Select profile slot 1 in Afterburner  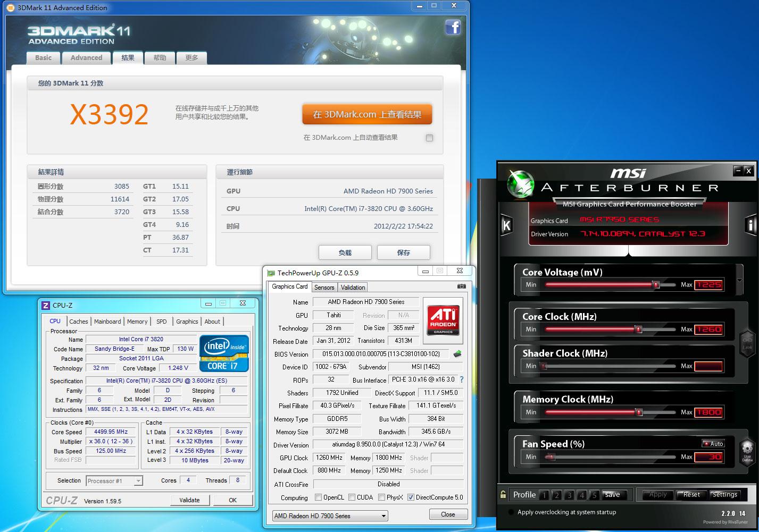[544, 495]
